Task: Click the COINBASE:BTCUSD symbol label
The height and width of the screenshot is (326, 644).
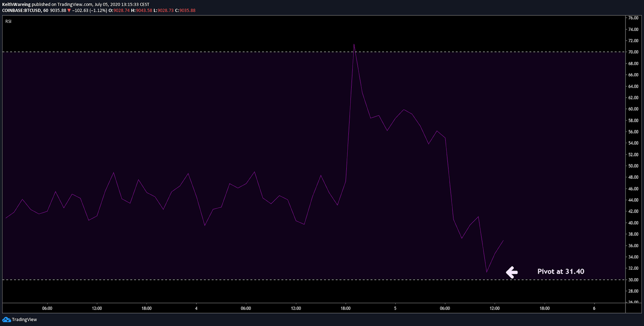Action: (21, 10)
